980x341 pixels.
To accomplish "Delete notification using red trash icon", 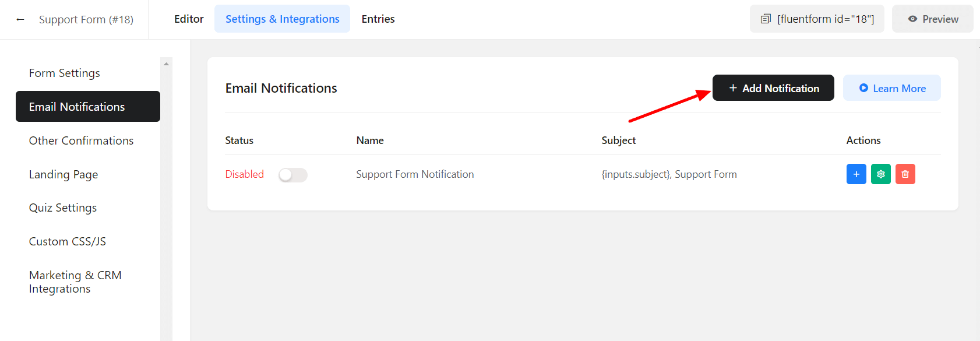I will [x=905, y=174].
